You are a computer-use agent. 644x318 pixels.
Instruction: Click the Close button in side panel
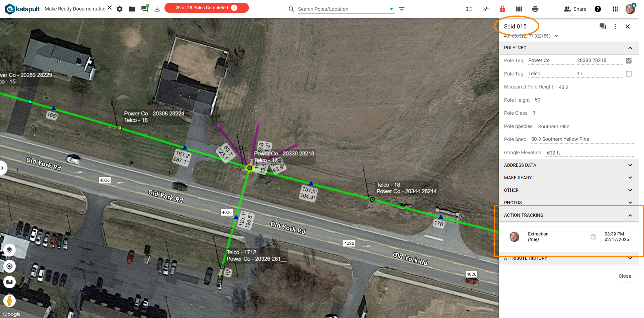[x=625, y=276]
